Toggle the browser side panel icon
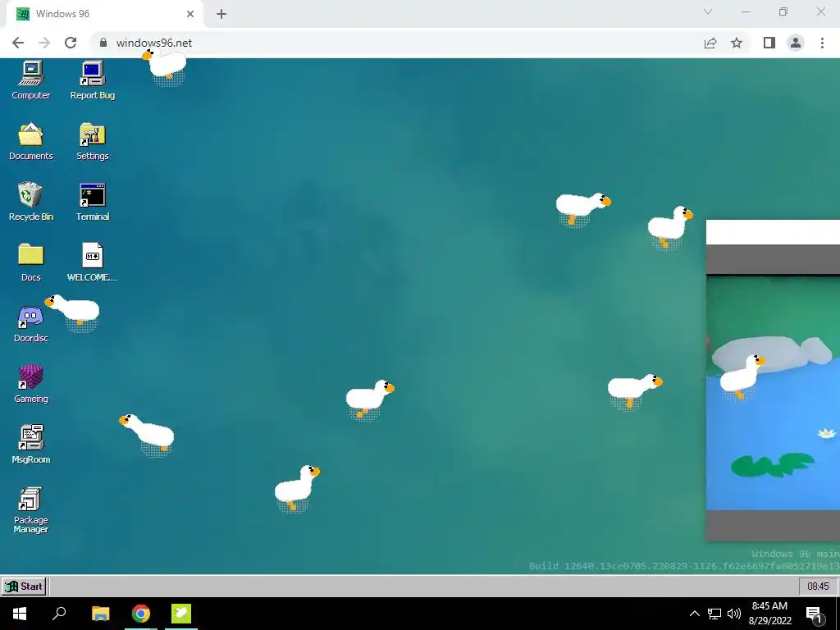Image resolution: width=840 pixels, height=630 pixels. coord(769,43)
